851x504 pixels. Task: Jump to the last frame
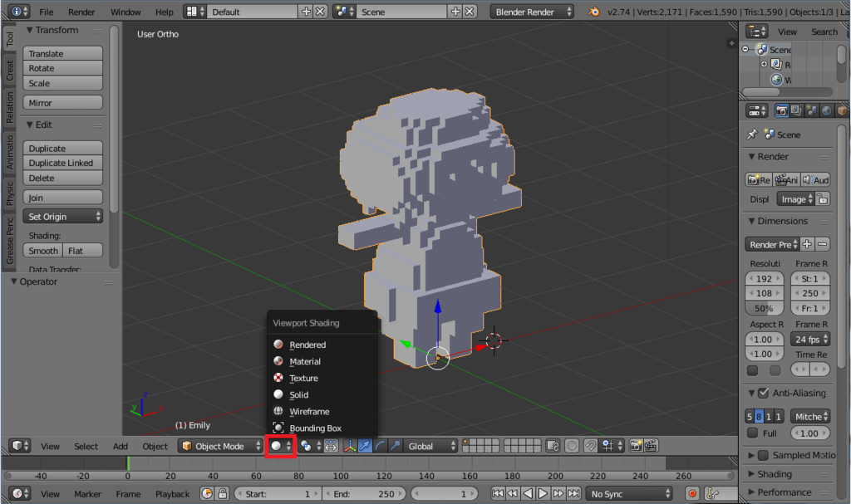pyautogui.click(x=573, y=494)
